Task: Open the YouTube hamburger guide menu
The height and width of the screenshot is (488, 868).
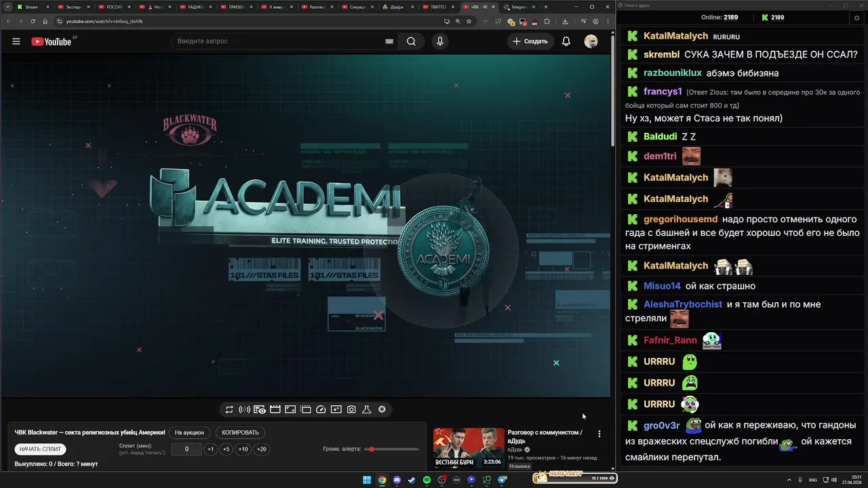Action: (16, 41)
